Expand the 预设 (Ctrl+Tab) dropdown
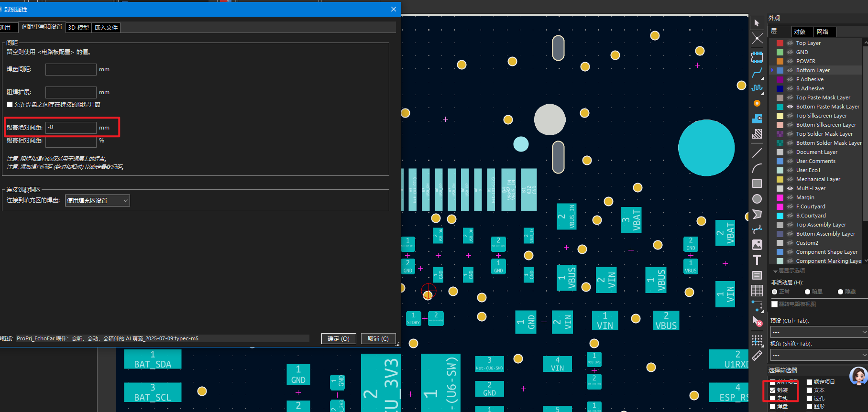Image resolution: width=868 pixels, height=412 pixels. tap(818, 332)
